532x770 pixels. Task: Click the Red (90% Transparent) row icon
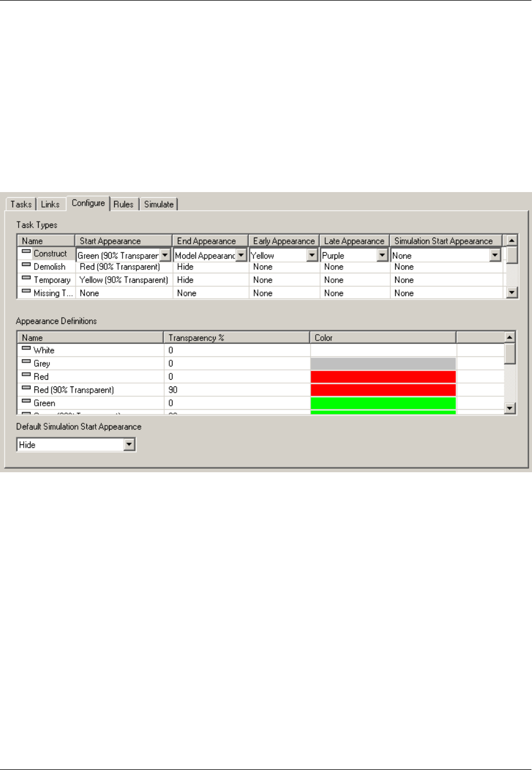[x=26, y=388]
